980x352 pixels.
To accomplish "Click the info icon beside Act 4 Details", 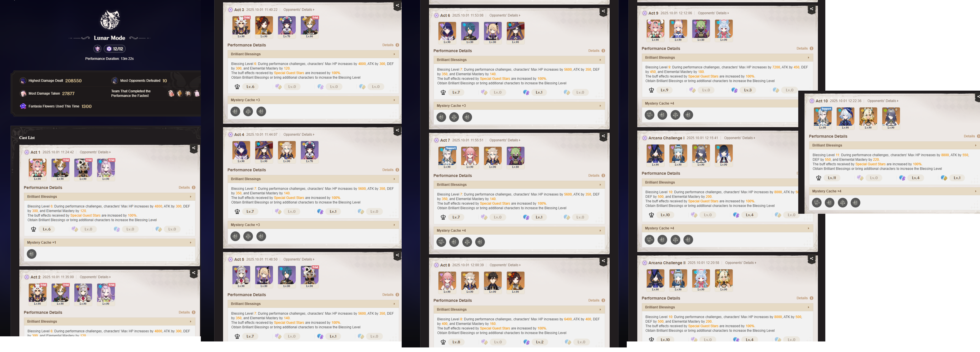I will point(397,170).
